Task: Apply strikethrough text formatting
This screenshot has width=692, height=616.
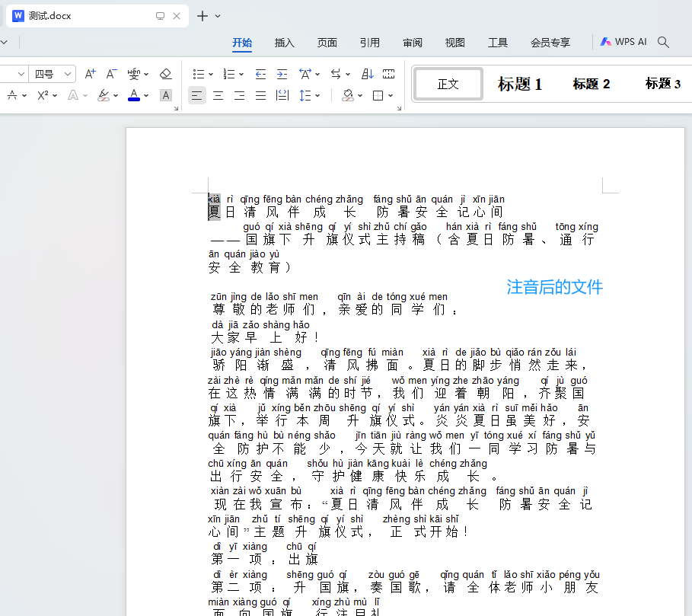Action: tap(12, 95)
